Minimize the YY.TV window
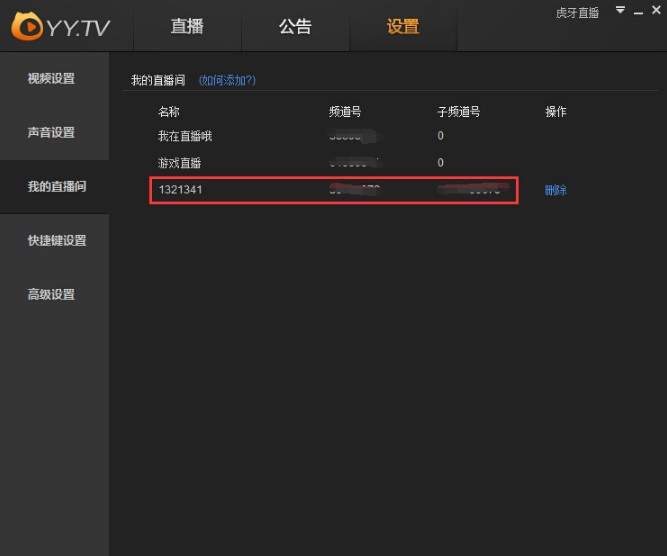This screenshot has width=667, height=556. point(638,14)
